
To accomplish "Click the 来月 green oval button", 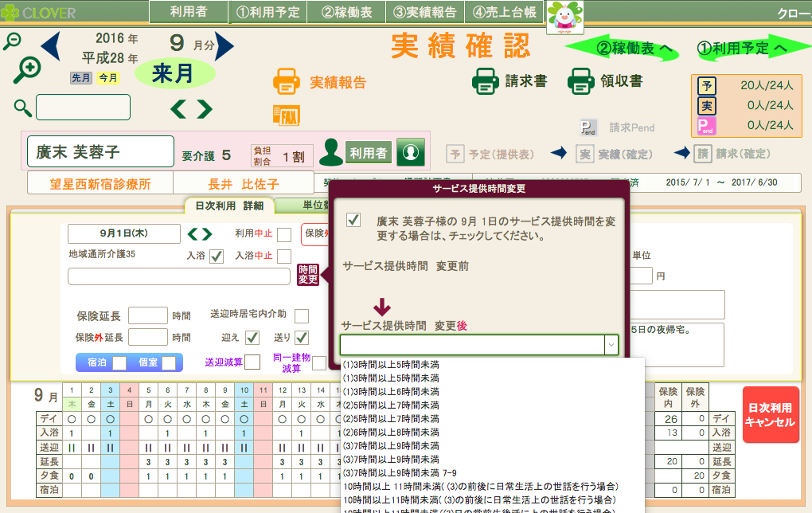I will click(x=174, y=73).
